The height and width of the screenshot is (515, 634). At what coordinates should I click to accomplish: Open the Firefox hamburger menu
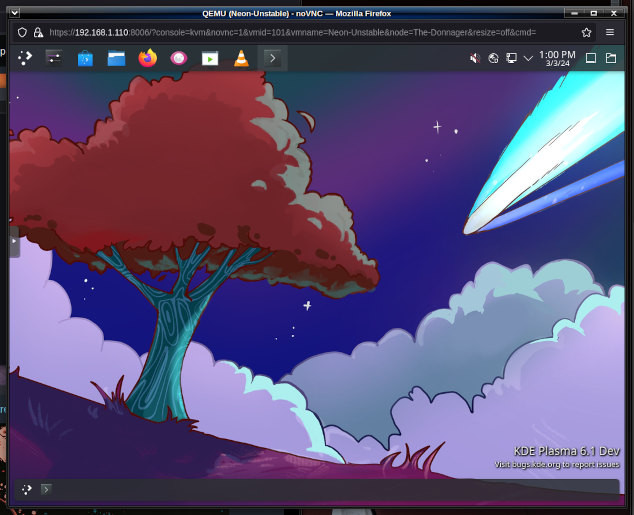pos(610,32)
